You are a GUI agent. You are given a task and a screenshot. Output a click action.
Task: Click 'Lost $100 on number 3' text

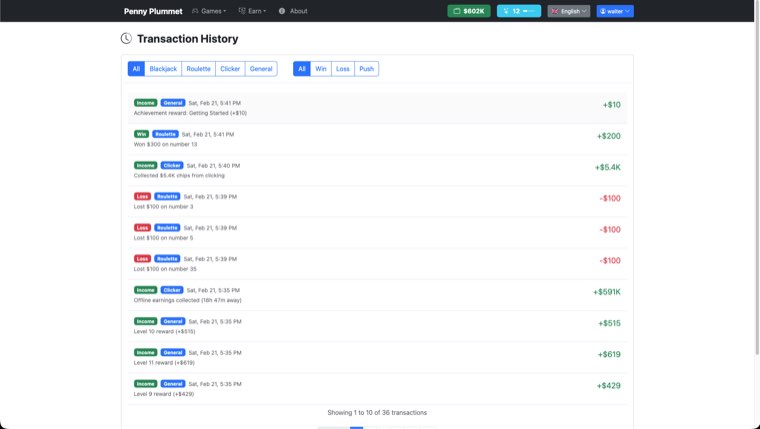click(x=163, y=207)
